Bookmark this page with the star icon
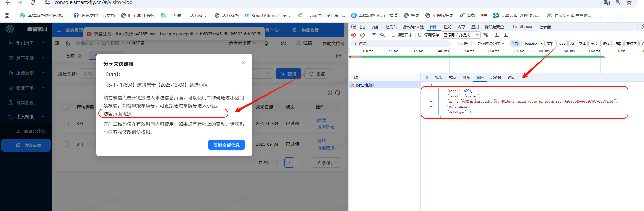The height and width of the screenshot is (211, 644). tap(629, 2)
